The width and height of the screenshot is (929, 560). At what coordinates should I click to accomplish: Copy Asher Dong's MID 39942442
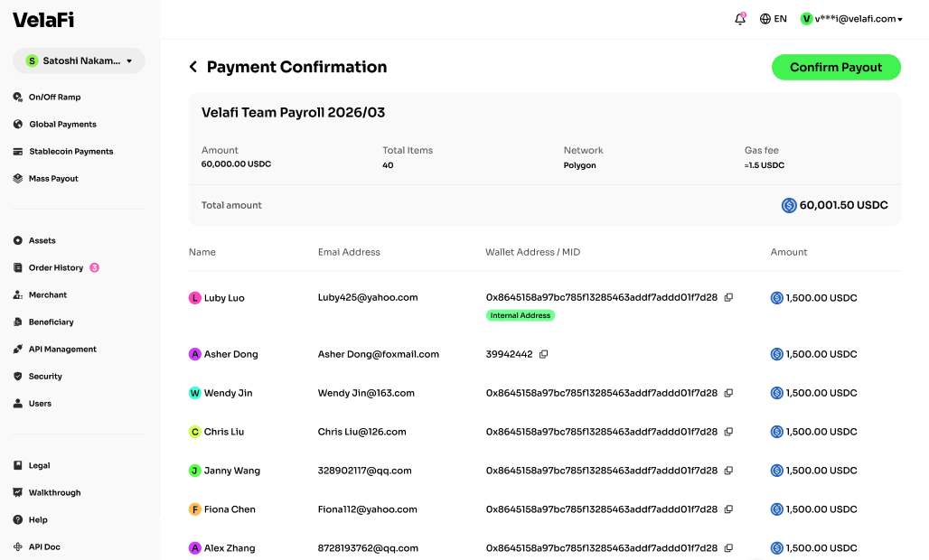click(x=543, y=354)
